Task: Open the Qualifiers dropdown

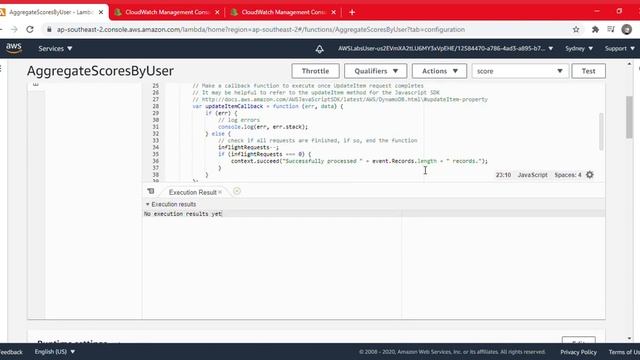Action: pyautogui.click(x=376, y=71)
